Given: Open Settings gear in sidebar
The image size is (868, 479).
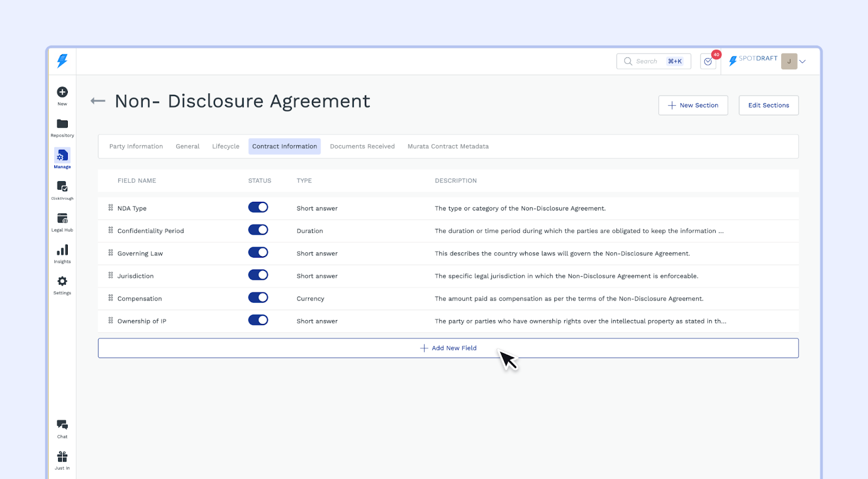Looking at the screenshot, I should tap(62, 282).
